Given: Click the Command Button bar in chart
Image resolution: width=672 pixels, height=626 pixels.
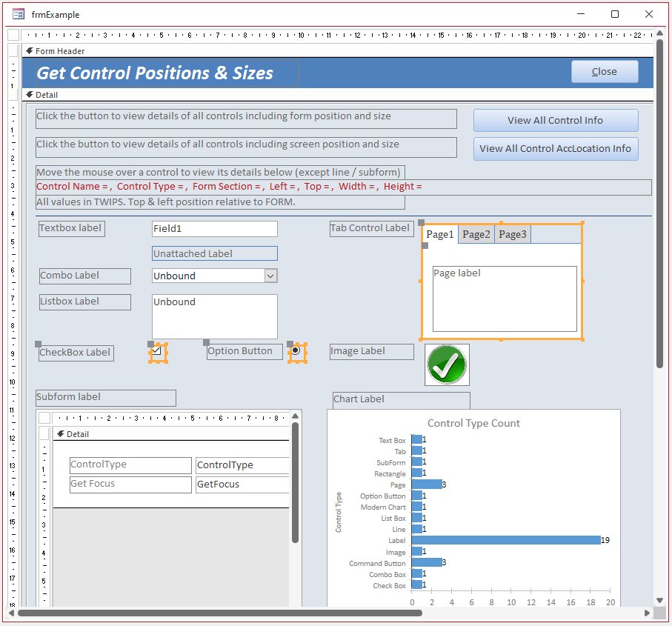Looking at the screenshot, I should 427,562.
